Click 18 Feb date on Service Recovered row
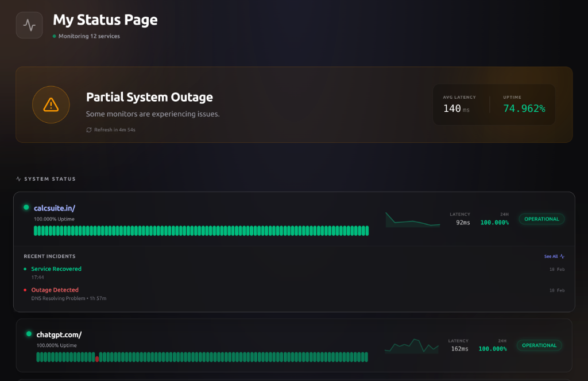588x381 pixels. tap(557, 269)
